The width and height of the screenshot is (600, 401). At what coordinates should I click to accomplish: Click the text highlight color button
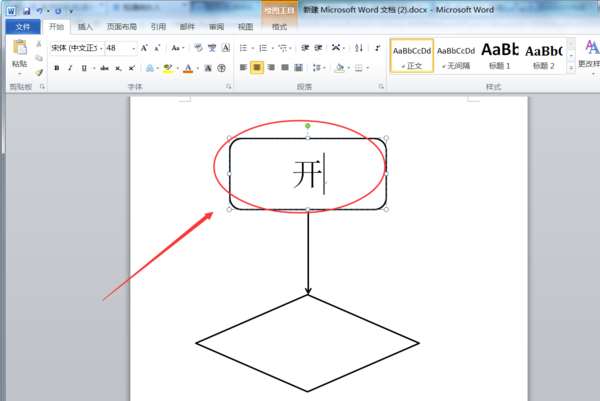(x=168, y=68)
